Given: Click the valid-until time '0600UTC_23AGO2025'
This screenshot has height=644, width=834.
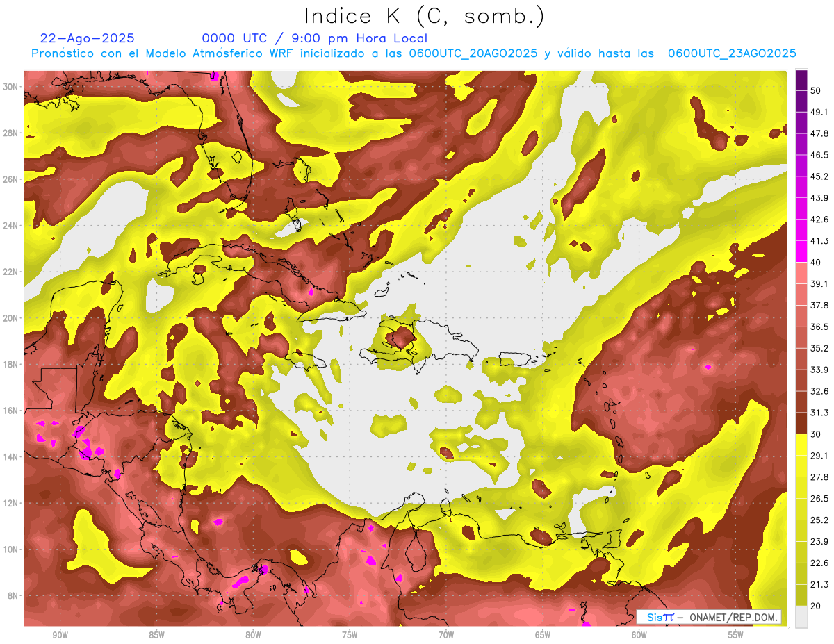Looking at the screenshot, I should tap(732, 53).
